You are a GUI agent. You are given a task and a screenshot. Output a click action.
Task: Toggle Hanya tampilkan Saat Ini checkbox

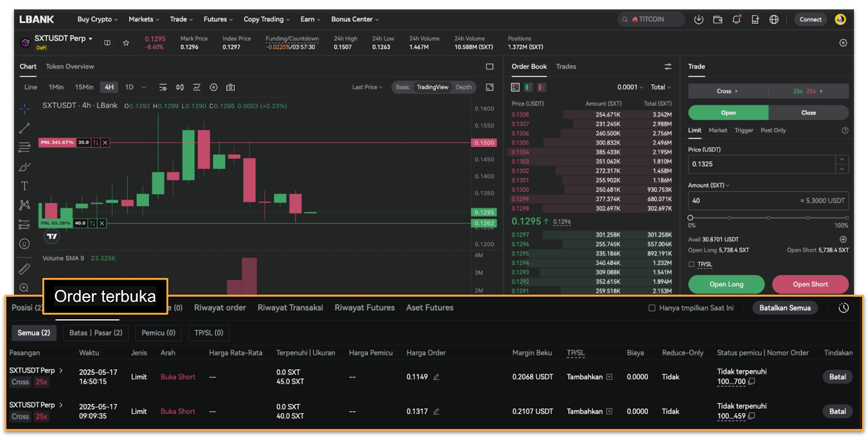(652, 308)
